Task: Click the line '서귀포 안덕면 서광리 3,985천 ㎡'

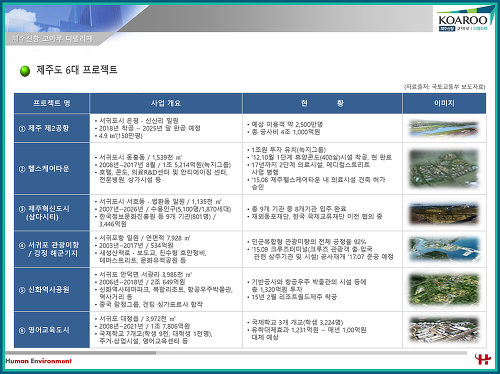Action: pyautogui.click(x=145, y=275)
